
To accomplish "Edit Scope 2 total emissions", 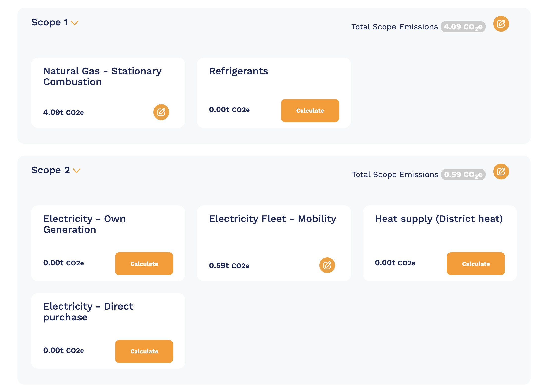I will pyautogui.click(x=501, y=171).
